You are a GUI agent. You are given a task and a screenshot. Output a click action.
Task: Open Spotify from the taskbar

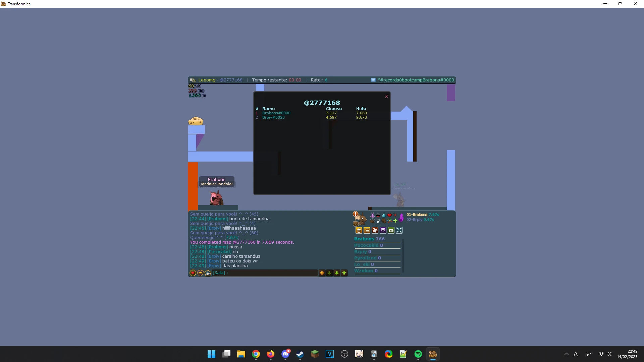(x=418, y=354)
